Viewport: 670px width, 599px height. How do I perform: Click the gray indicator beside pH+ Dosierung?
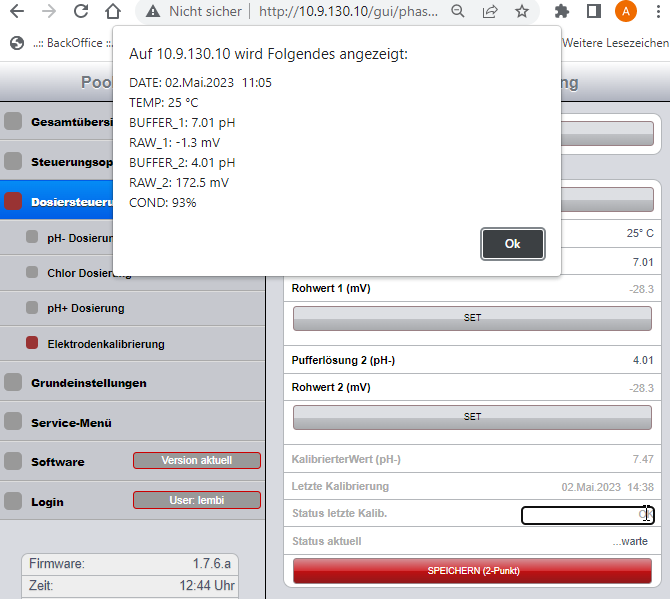(x=32, y=307)
